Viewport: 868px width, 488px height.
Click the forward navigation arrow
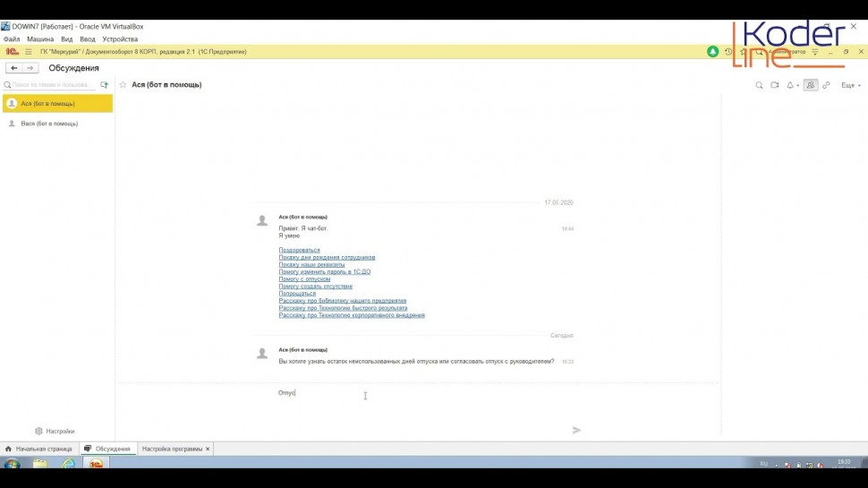[x=30, y=68]
